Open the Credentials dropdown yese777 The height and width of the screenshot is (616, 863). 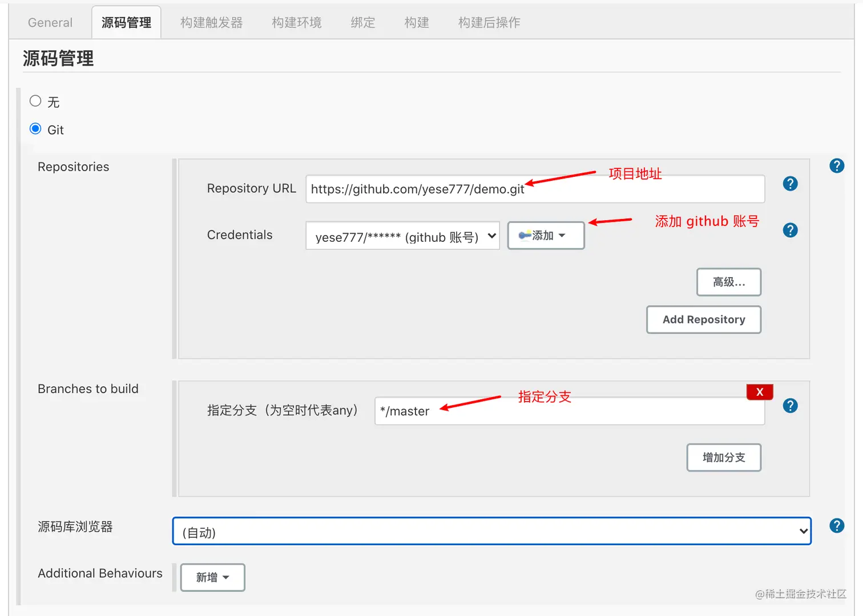pyautogui.click(x=403, y=236)
